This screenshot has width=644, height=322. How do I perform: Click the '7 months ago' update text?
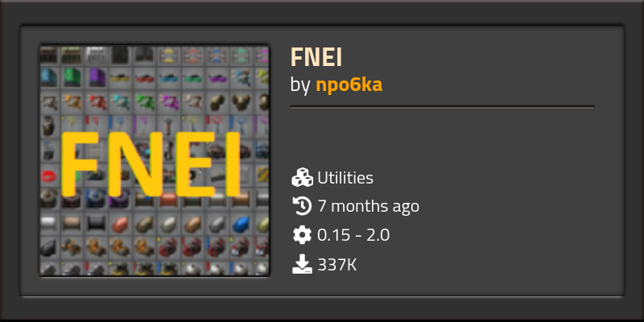pos(369,206)
